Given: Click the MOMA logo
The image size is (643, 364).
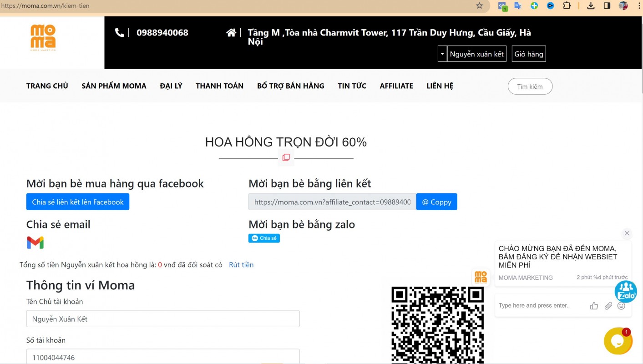Looking at the screenshot, I should pyautogui.click(x=43, y=36).
